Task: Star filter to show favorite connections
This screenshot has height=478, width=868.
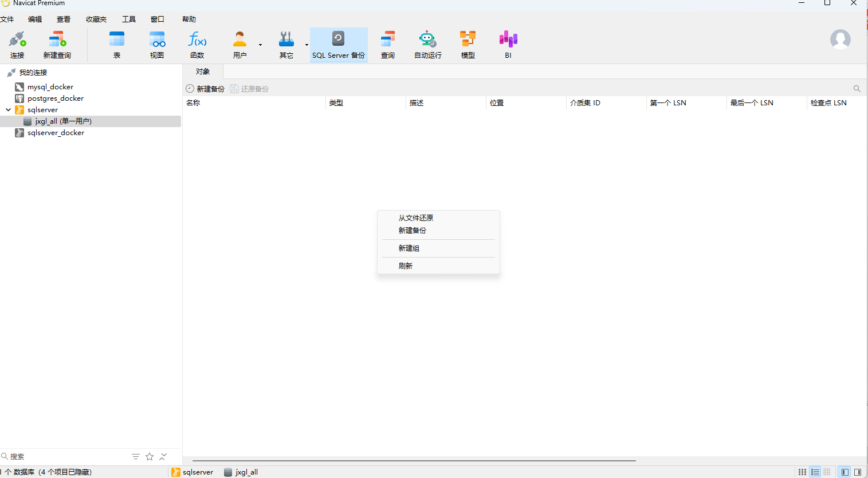Action: [x=149, y=456]
